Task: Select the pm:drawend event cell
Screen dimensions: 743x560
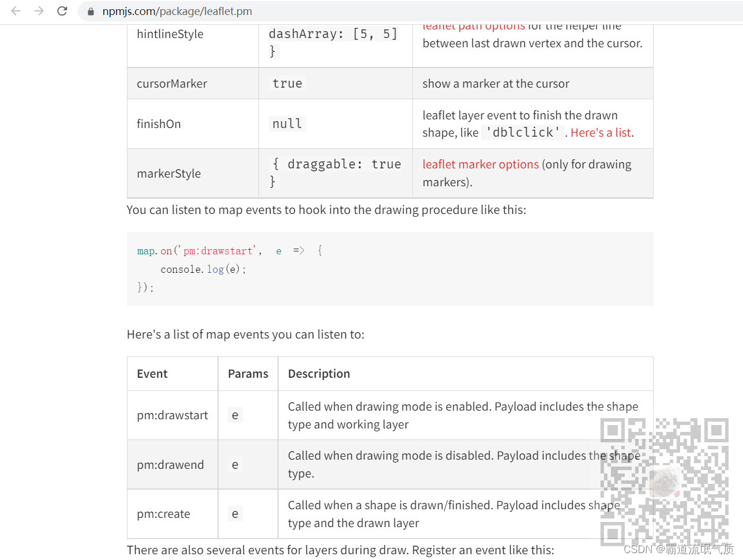Action: [172, 465]
